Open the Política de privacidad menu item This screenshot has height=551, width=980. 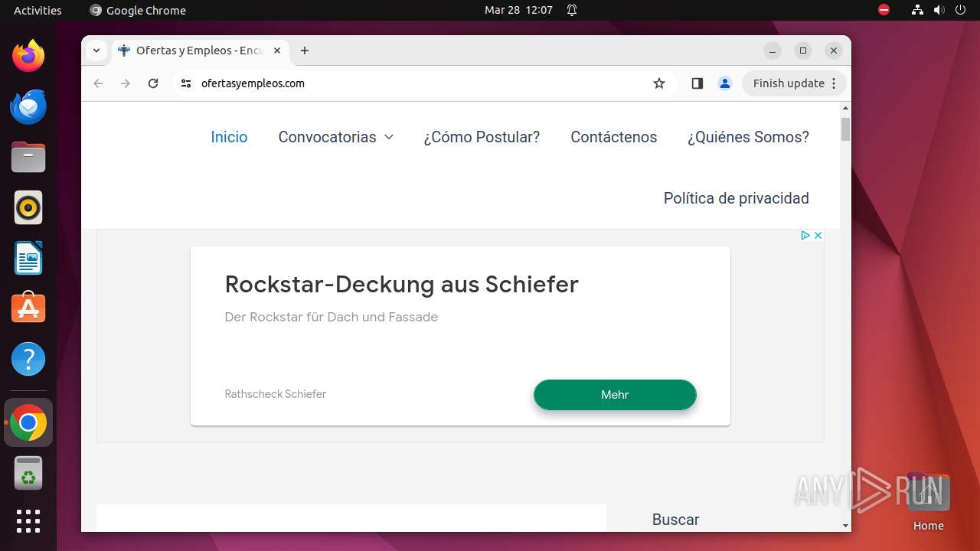point(736,198)
